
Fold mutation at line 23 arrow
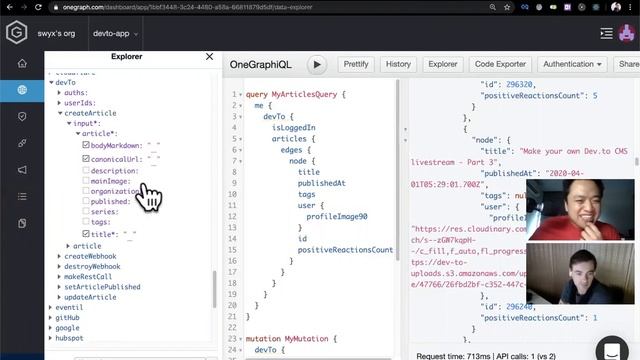pos(241,339)
